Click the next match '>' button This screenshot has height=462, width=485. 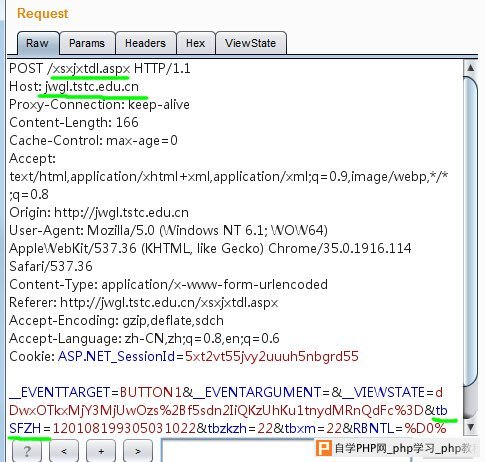[x=138, y=451]
